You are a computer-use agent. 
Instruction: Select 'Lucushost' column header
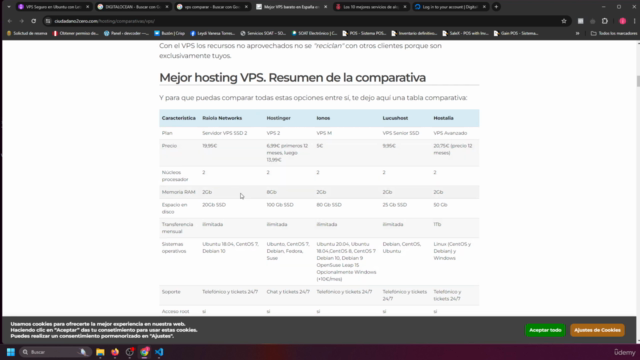click(x=395, y=118)
